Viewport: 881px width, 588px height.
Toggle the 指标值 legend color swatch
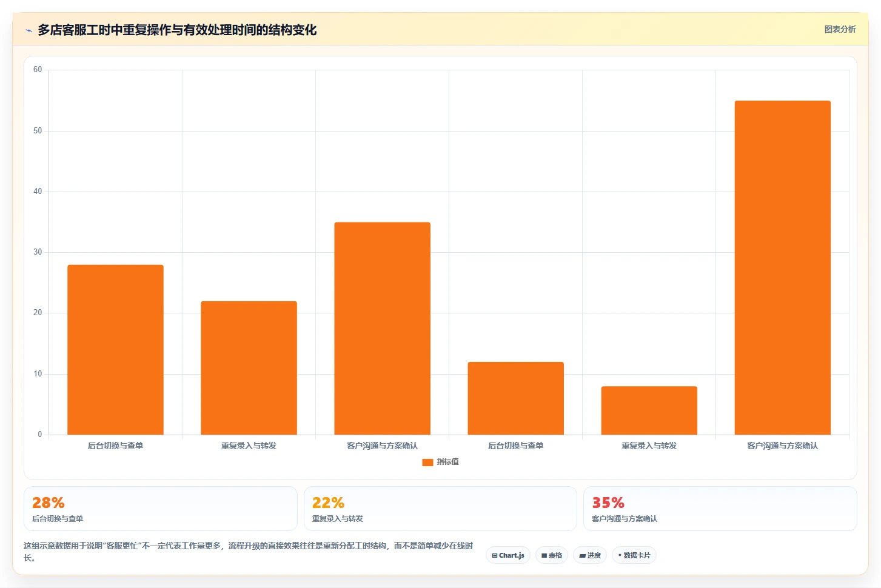point(427,462)
